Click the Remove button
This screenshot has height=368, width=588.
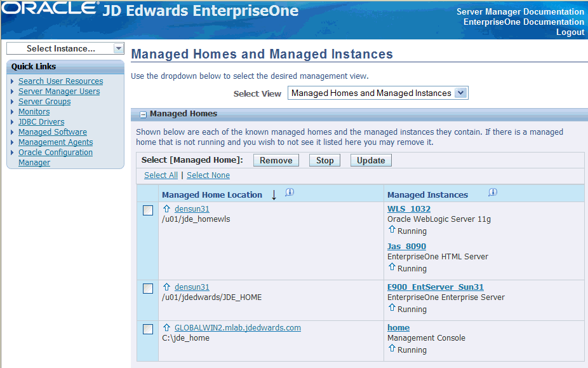pyautogui.click(x=276, y=160)
